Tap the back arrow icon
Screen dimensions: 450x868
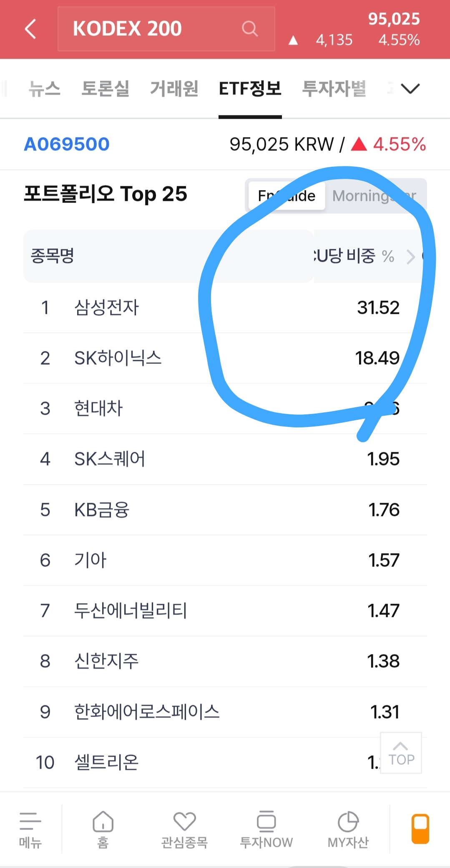tap(30, 29)
